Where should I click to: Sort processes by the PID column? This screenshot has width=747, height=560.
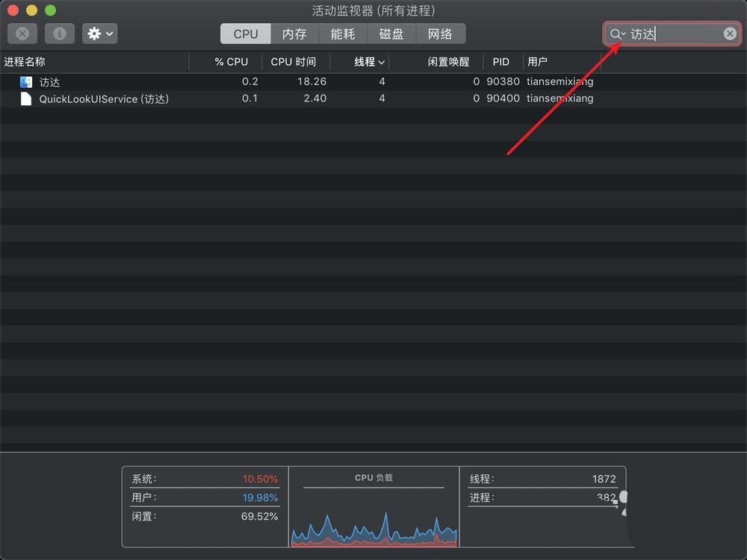pos(500,62)
